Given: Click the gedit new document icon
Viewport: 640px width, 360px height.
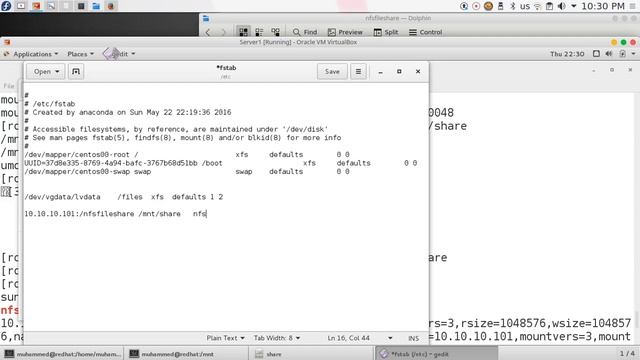Looking at the screenshot, I should [76, 71].
